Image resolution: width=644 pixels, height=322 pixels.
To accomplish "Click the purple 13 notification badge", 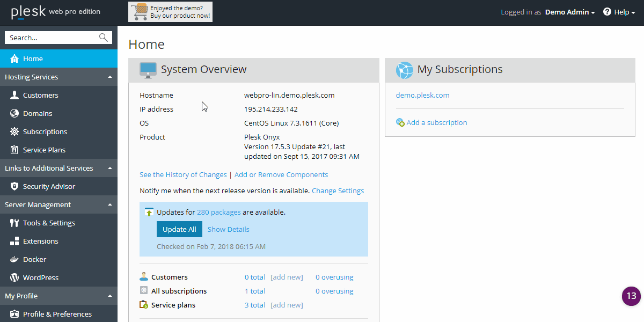I will [632, 296].
